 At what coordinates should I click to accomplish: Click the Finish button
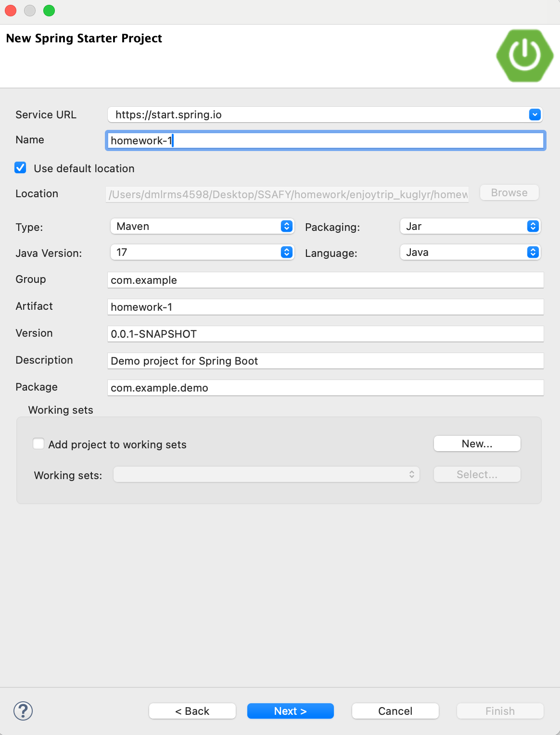tap(500, 711)
